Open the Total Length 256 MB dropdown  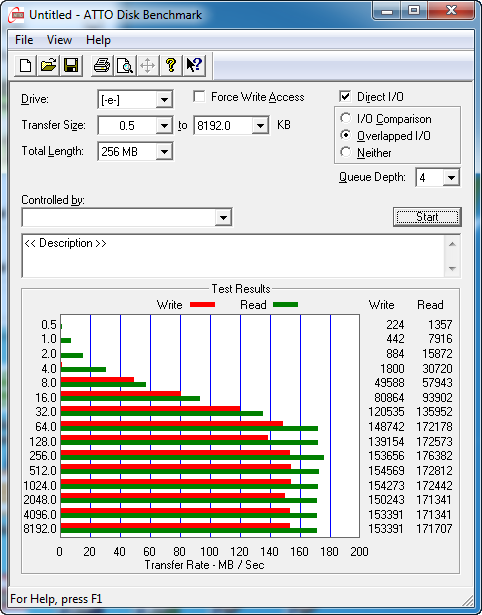tap(164, 151)
